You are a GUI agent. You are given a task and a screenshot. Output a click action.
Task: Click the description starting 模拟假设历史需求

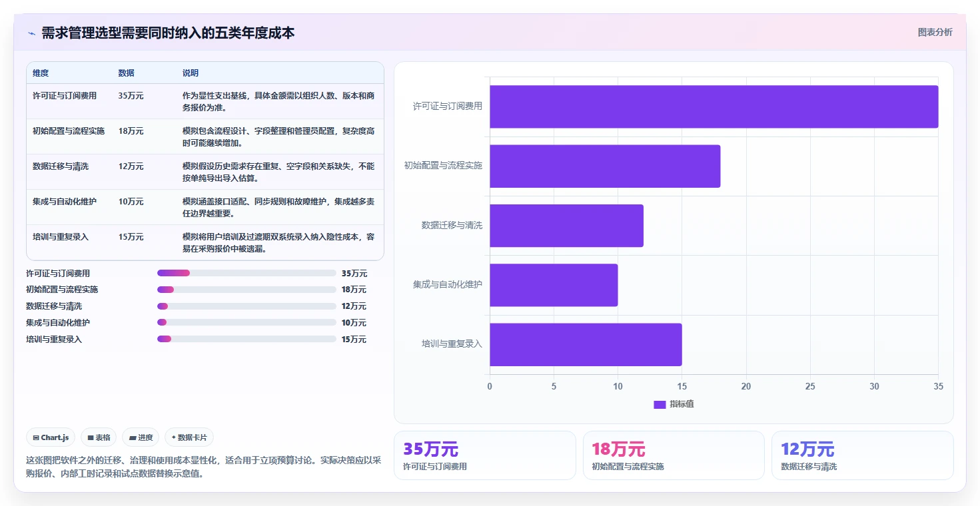(x=278, y=172)
